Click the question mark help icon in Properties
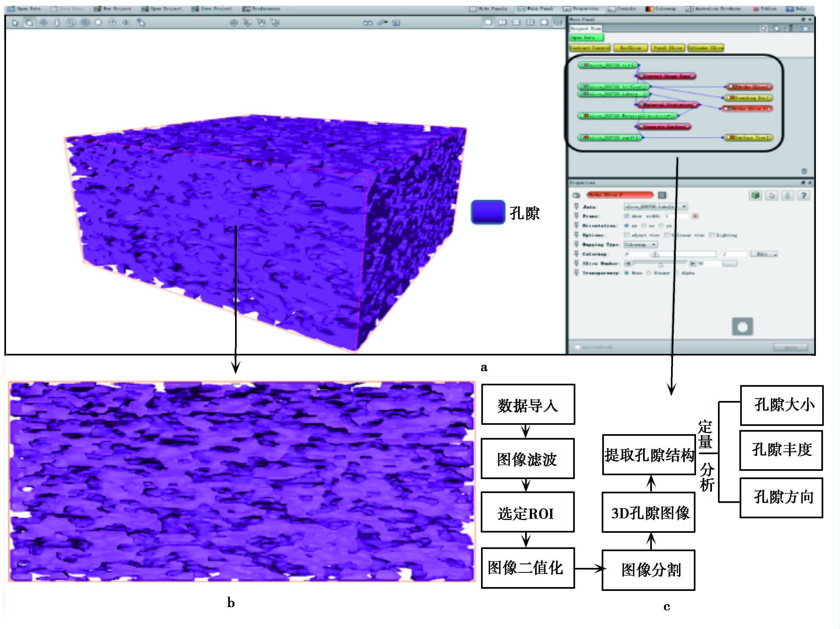 [803, 195]
